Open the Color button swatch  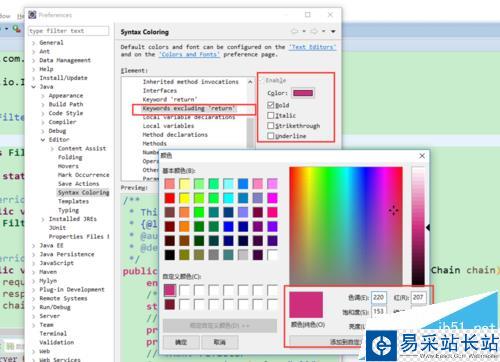point(303,93)
